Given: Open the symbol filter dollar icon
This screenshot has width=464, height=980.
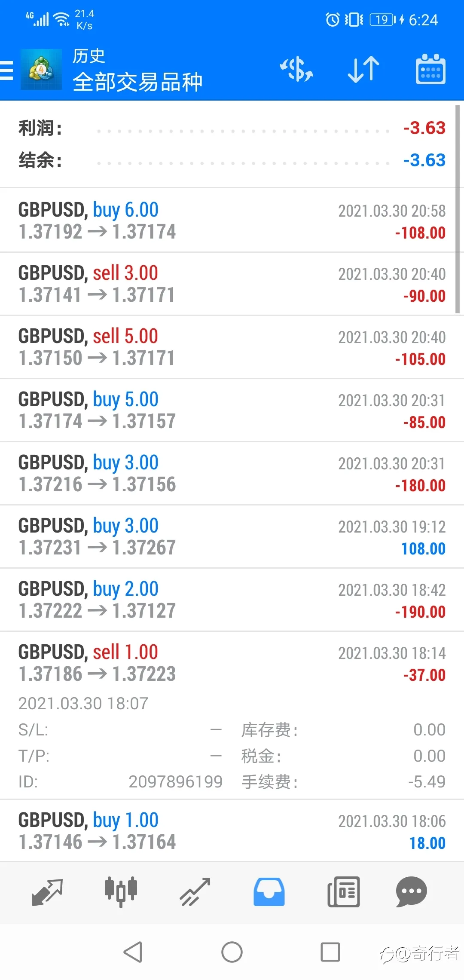Looking at the screenshot, I should pyautogui.click(x=296, y=70).
